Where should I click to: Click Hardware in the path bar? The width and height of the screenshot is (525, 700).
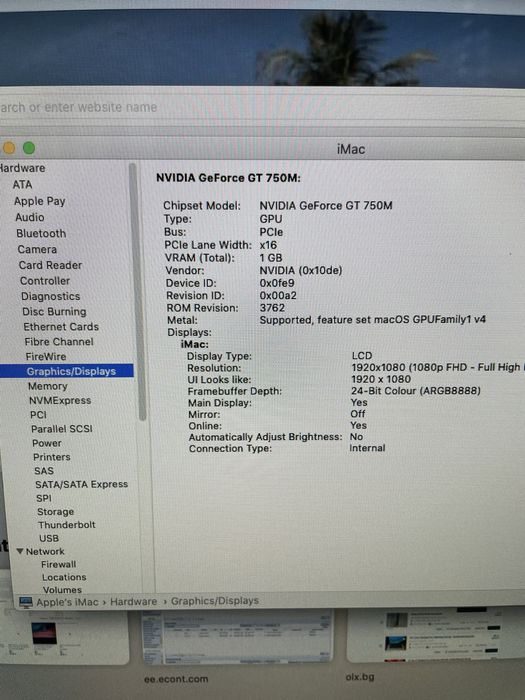[x=133, y=601]
